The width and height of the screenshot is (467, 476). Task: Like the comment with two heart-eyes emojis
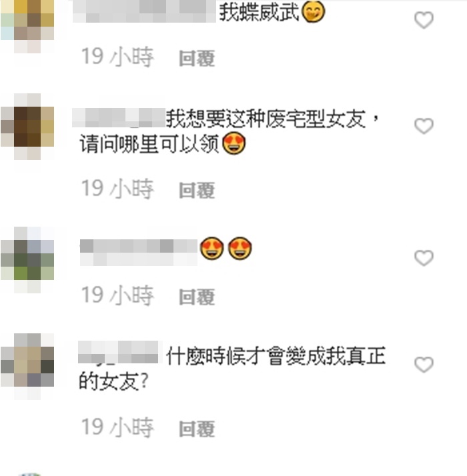coord(424,258)
